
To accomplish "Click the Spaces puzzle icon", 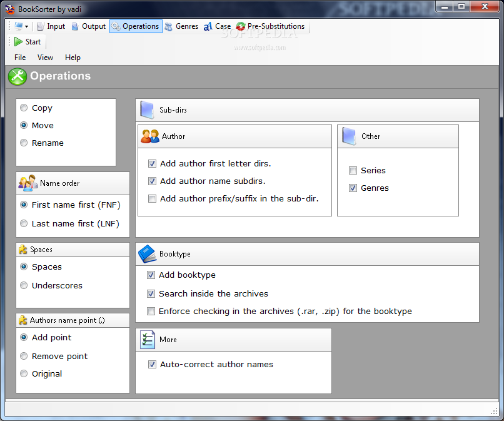I will coord(23,250).
